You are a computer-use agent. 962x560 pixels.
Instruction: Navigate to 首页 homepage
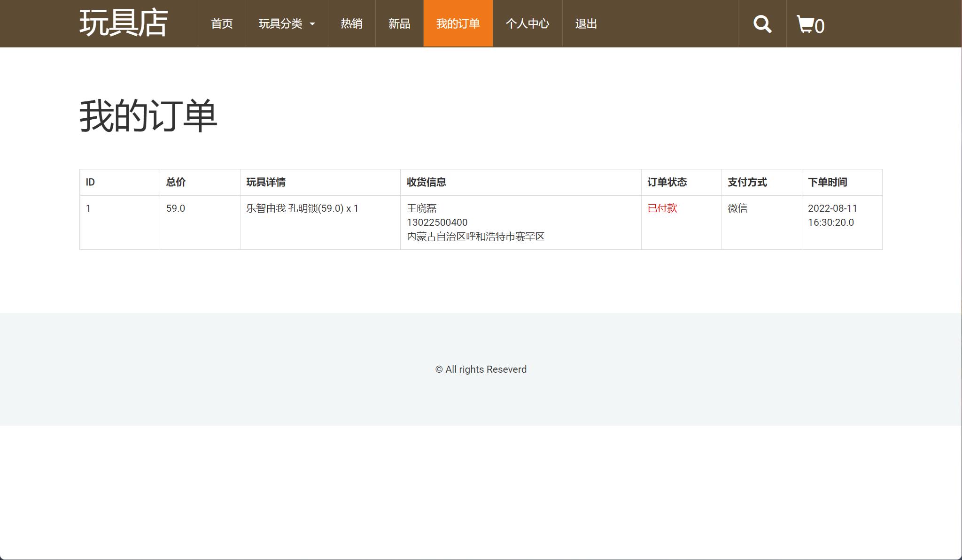(222, 23)
